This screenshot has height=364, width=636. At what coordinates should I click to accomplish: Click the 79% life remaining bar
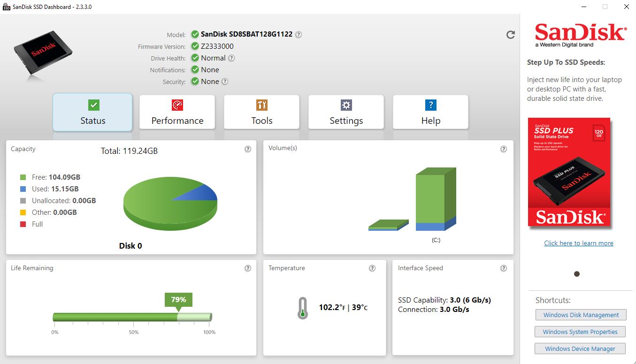tap(132, 317)
